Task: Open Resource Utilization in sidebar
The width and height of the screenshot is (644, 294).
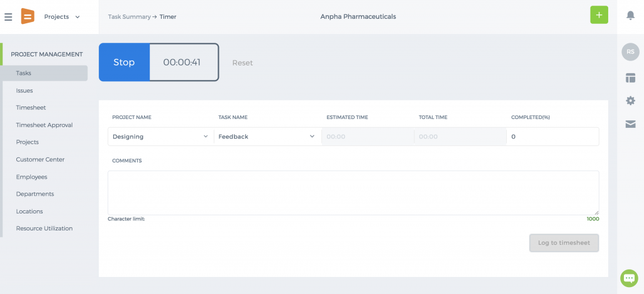Action: pyautogui.click(x=45, y=228)
